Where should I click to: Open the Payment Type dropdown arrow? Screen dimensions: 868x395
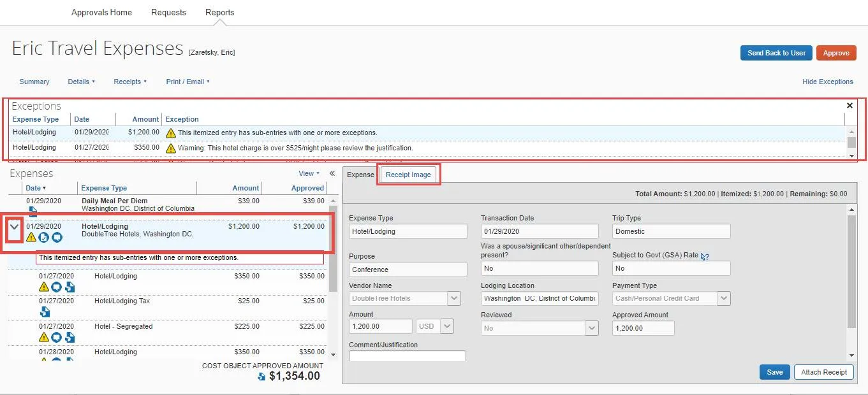(724, 298)
